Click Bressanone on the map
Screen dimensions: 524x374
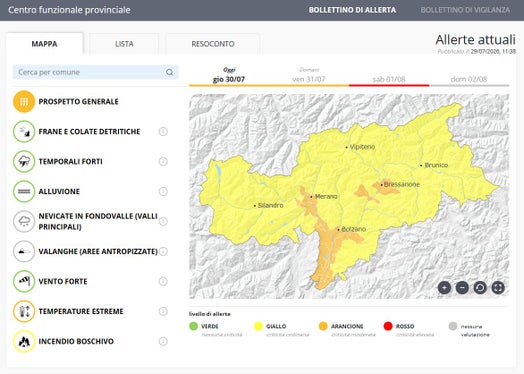click(x=400, y=184)
